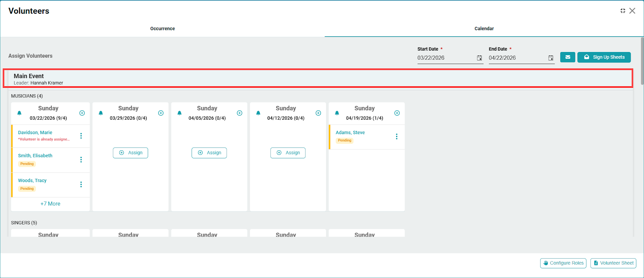Click Assign button for 04/05/2026
The height and width of the screenshot is (278, 644).
209,153
